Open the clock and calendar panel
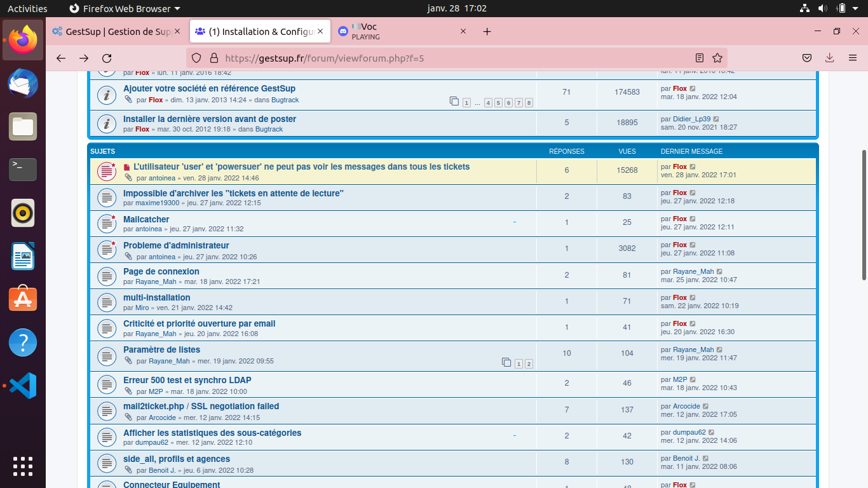The image size is (868, 488). pos(457,8)
